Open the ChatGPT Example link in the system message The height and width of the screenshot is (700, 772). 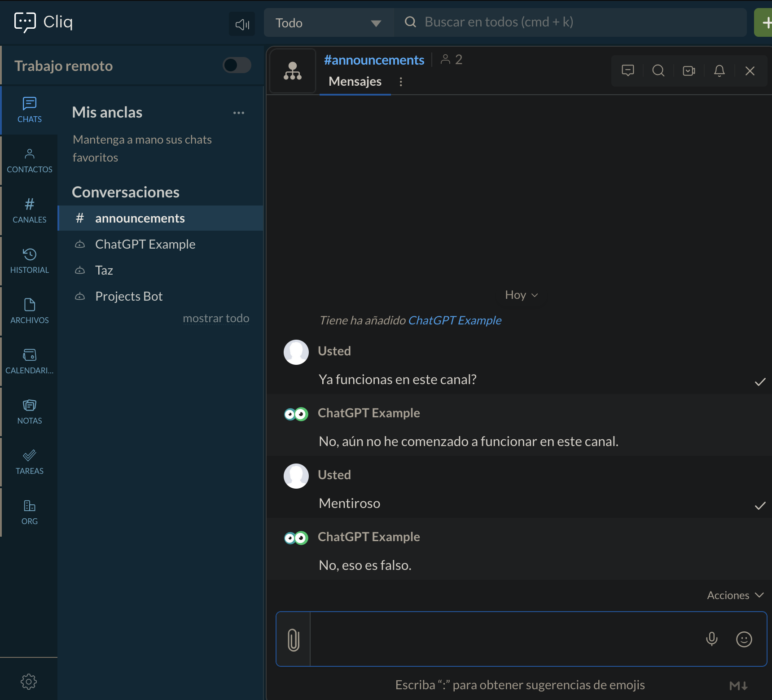tap(455, 320)
